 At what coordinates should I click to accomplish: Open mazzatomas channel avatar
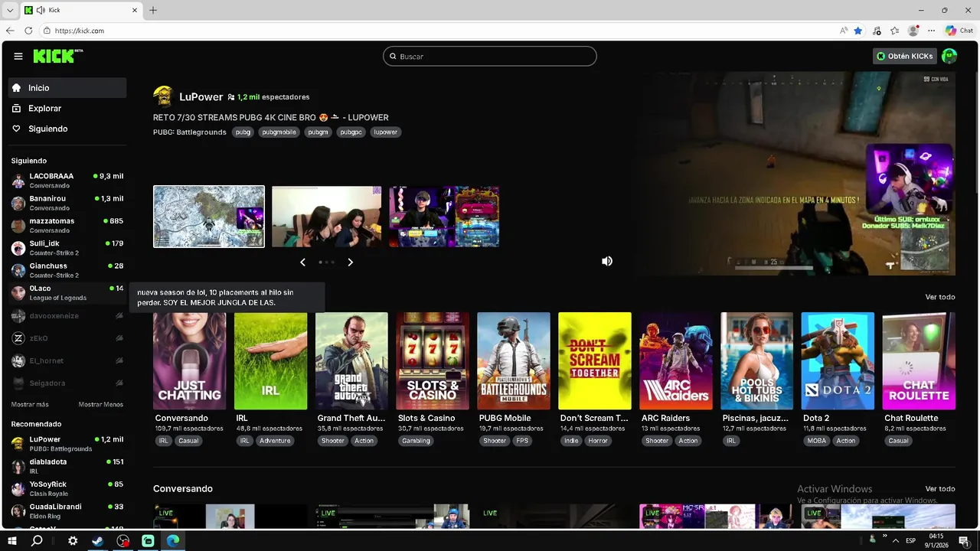[x=18, y=226]
